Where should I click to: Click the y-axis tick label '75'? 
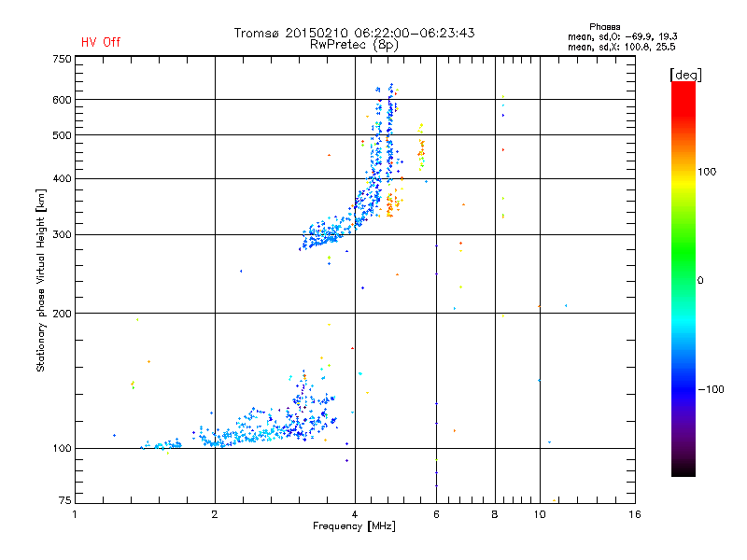[65, 500]
